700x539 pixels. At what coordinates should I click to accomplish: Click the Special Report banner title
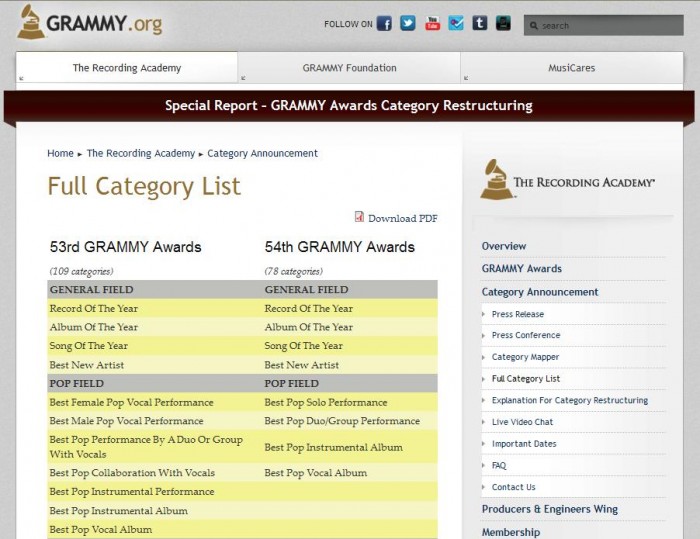pyautogui.click(x=349, y=105)
